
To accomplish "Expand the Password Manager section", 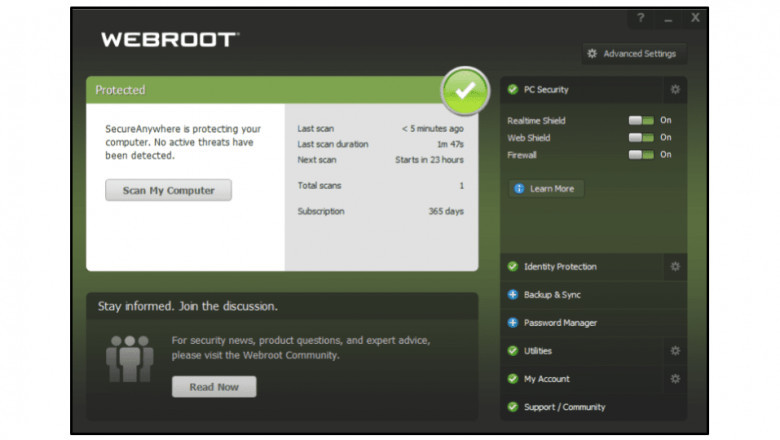I will coord(559,323).
